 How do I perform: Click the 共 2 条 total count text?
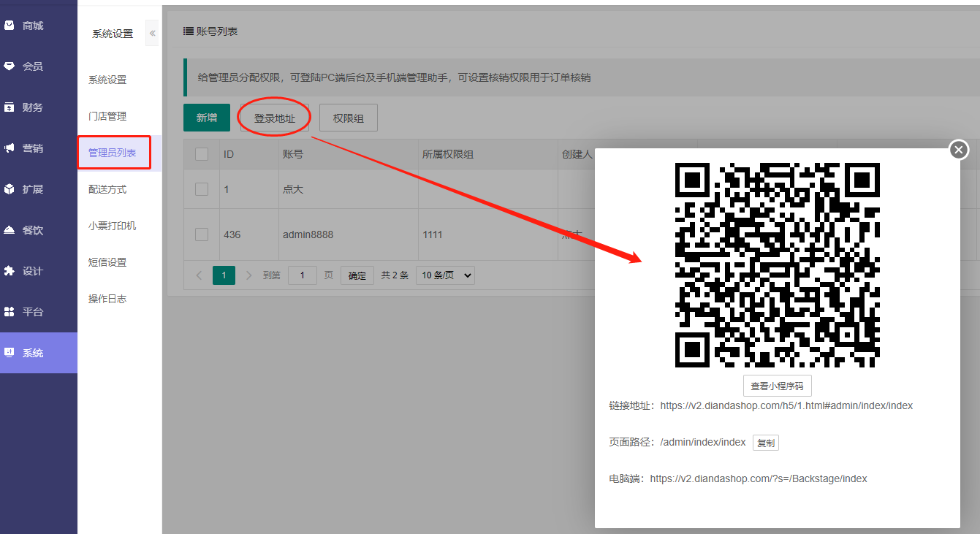395,275
